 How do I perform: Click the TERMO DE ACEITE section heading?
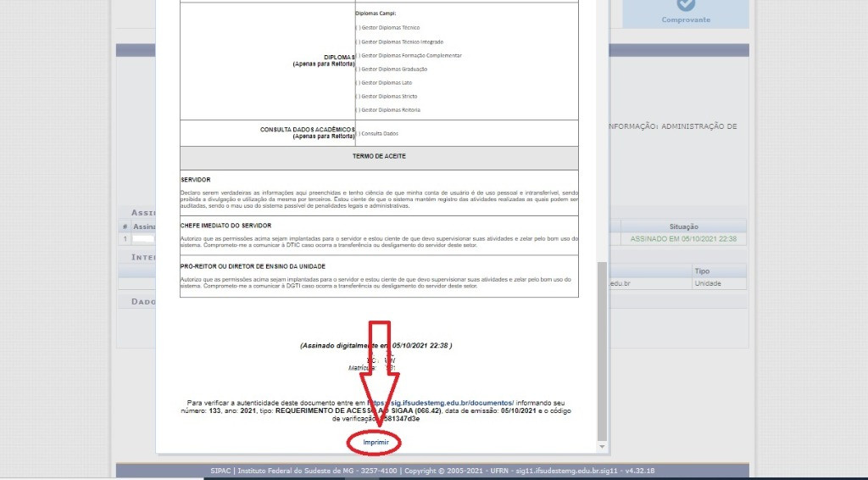click(x=379, y=157)
